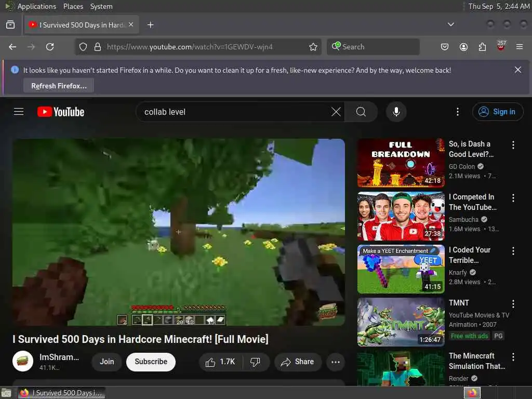The width and height of the screenshot is (532, 399).
Task: Open So, is Dash a Good Level thumbnail
Action: (x=401, y=163)
